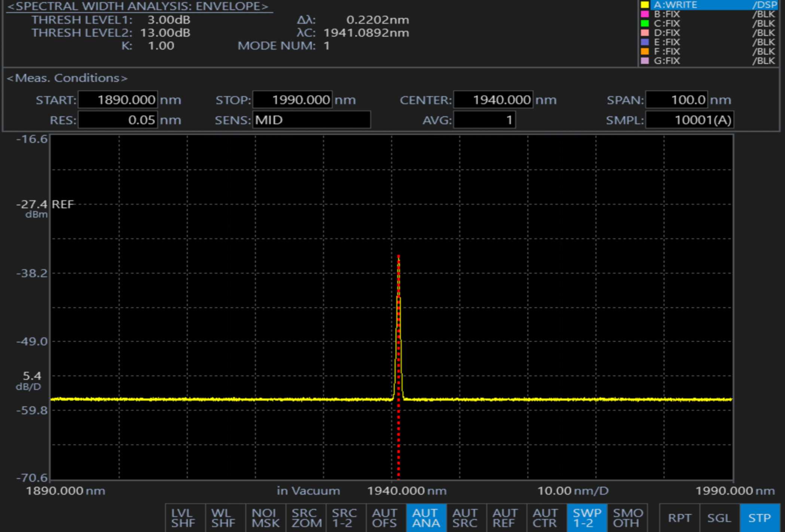Toggle the SWP 1-2 sweep button
This screenshot has width=785, height=532.
click(x=586, y=518)
